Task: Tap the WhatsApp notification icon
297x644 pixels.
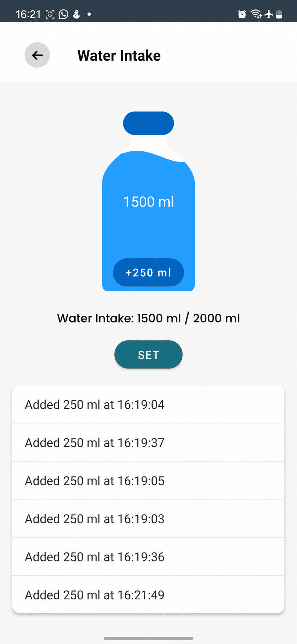Action: tap(63, 14)
